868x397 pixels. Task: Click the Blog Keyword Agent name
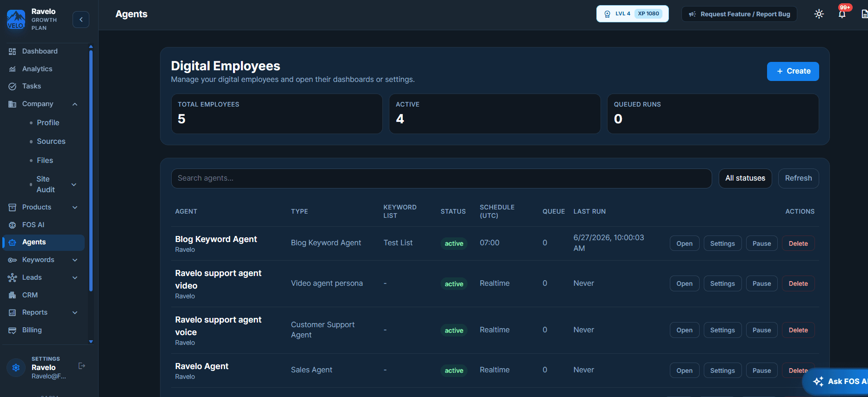point(216,239)
